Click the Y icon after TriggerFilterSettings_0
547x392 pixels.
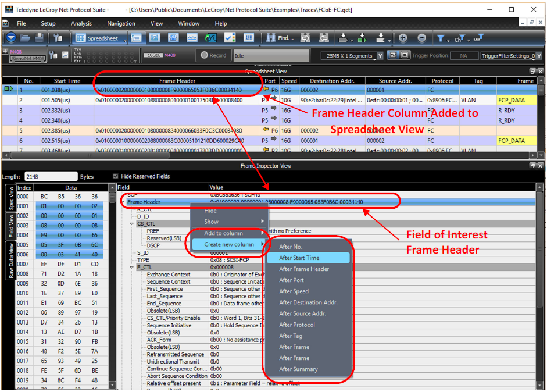click(539, 55)
